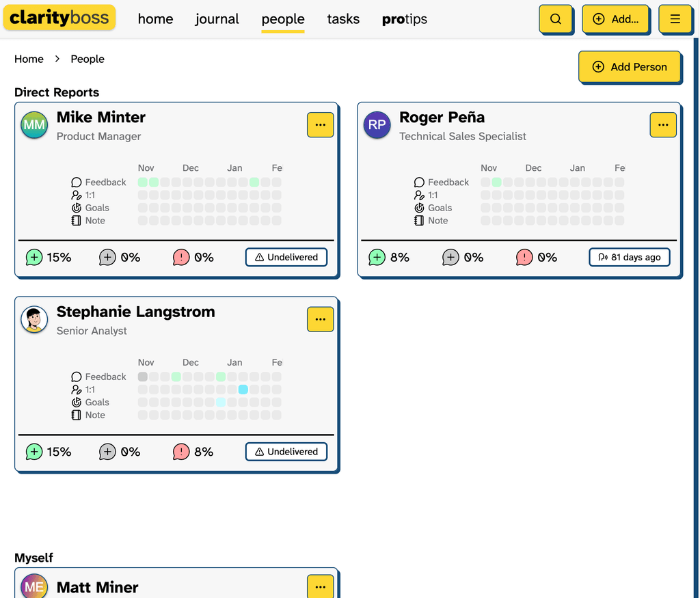This screenshot has width=700, height=598.
Task: Open the protips menu item
Action: (404, 19)
